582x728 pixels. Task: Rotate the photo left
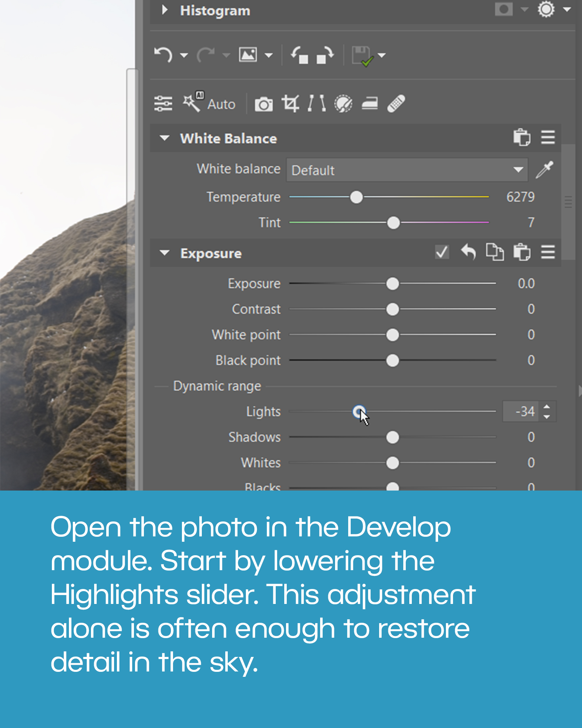click(x=299, y=55)
